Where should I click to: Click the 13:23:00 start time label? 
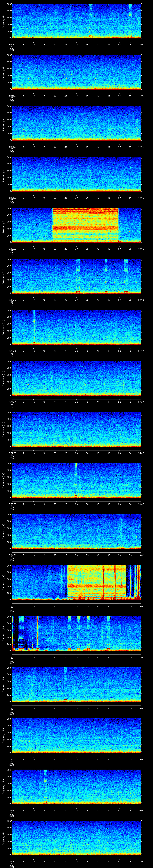[x=12, y=504]
